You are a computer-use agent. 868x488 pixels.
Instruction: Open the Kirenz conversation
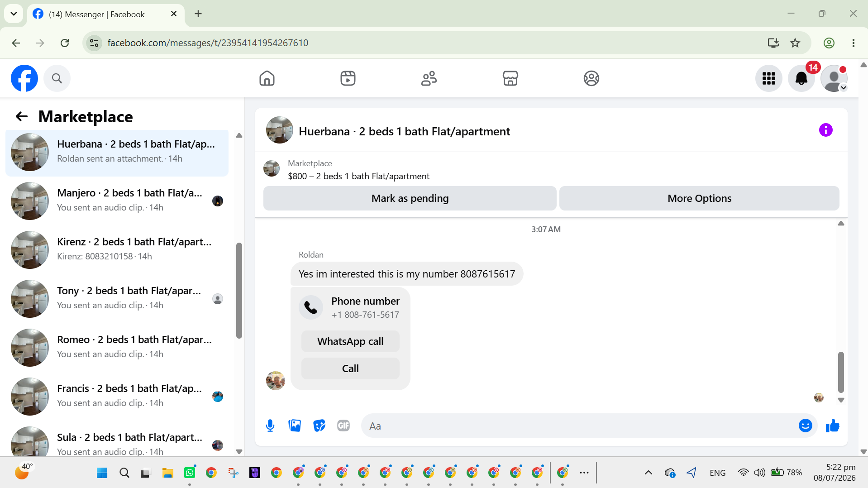(x=117, y=250)
